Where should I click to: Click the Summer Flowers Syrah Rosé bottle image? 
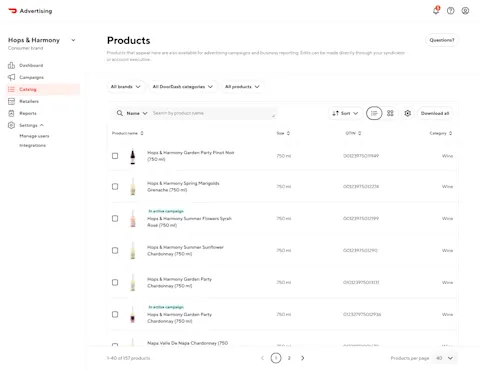(133, 219)
